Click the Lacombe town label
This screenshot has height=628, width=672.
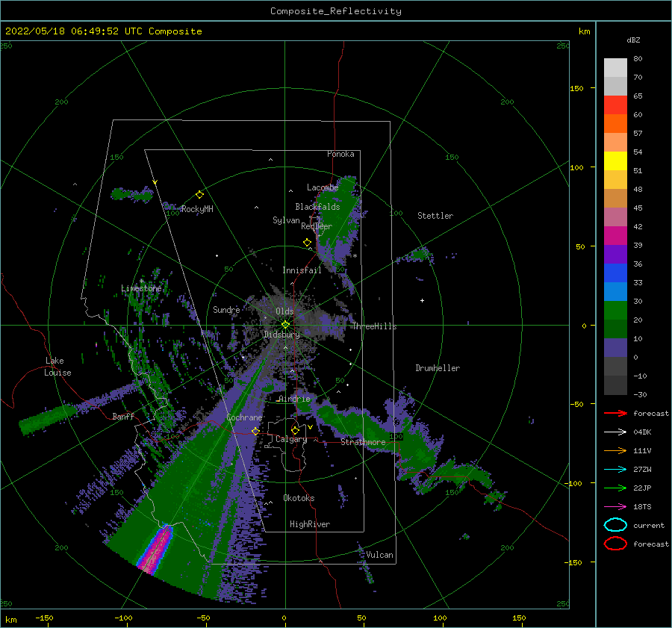pyautogui.click(x=323, y=187)
